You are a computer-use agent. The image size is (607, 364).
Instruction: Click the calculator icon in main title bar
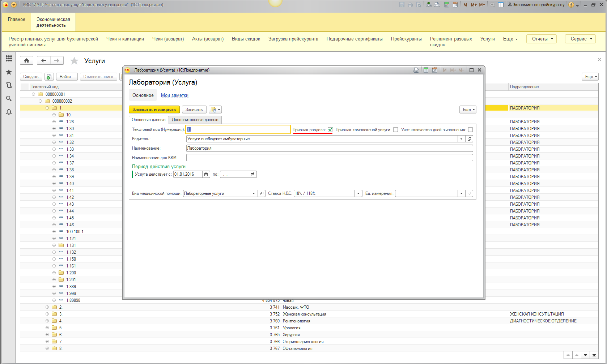pos(446,5)
